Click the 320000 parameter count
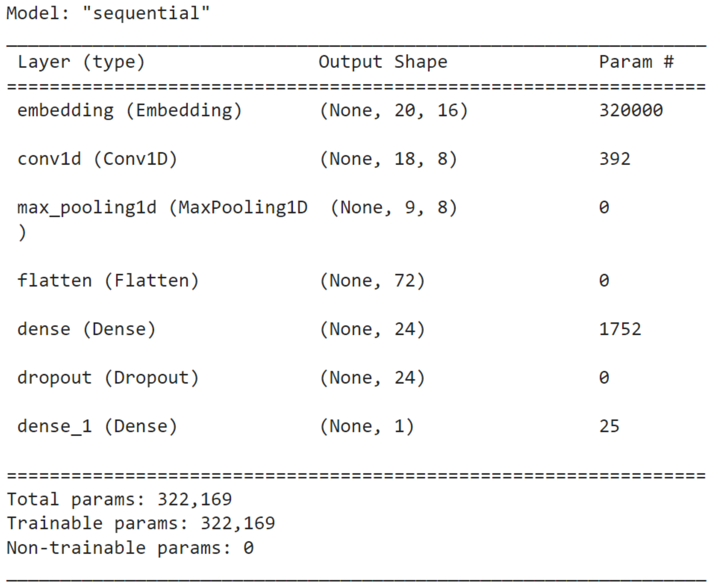 click(631, 111)
